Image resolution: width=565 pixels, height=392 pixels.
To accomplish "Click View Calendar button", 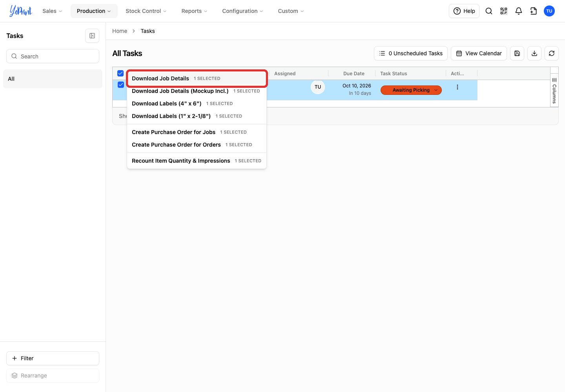I will [x=479, y=53].
